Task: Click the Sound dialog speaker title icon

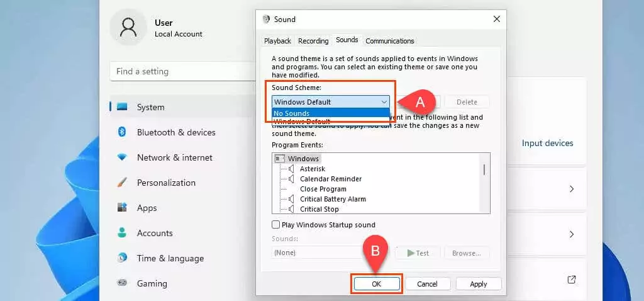Action: pyautogui.click(x=266, y=20)
